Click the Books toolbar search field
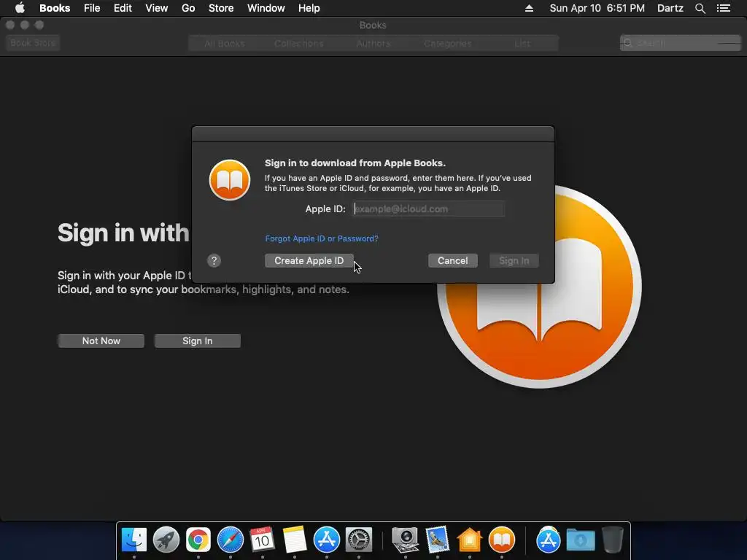 [681, 43]
